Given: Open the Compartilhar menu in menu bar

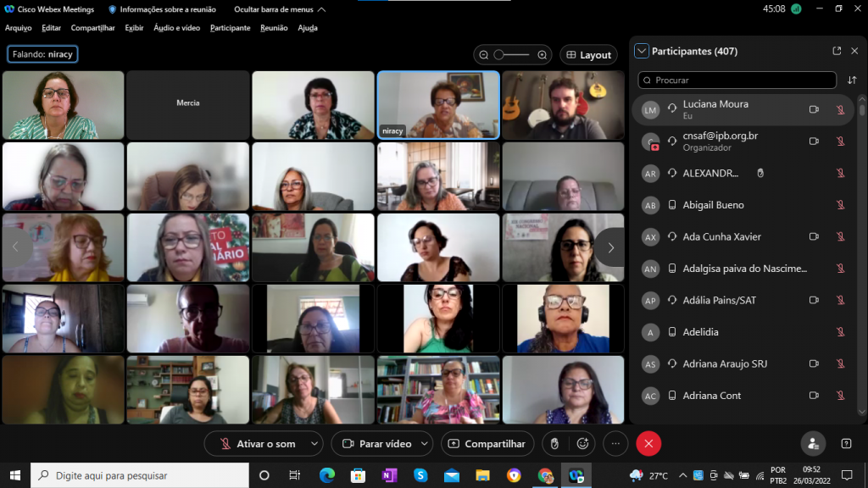Looking at the screenshot, I should (92, 28).
